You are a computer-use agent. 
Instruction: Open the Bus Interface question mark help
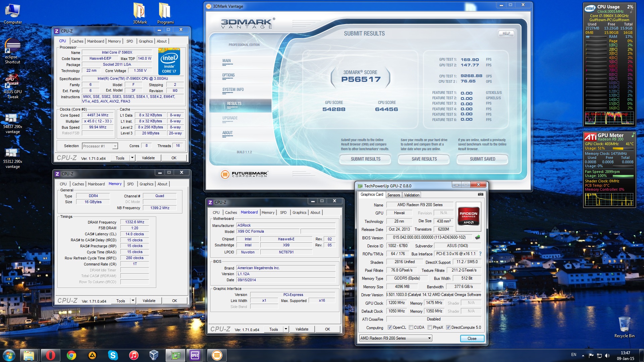click(480, 254)
